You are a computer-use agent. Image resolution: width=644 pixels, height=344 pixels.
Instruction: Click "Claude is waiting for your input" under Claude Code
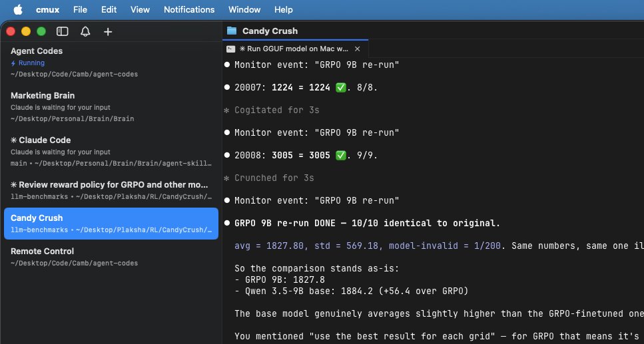[x=61, y=152]
